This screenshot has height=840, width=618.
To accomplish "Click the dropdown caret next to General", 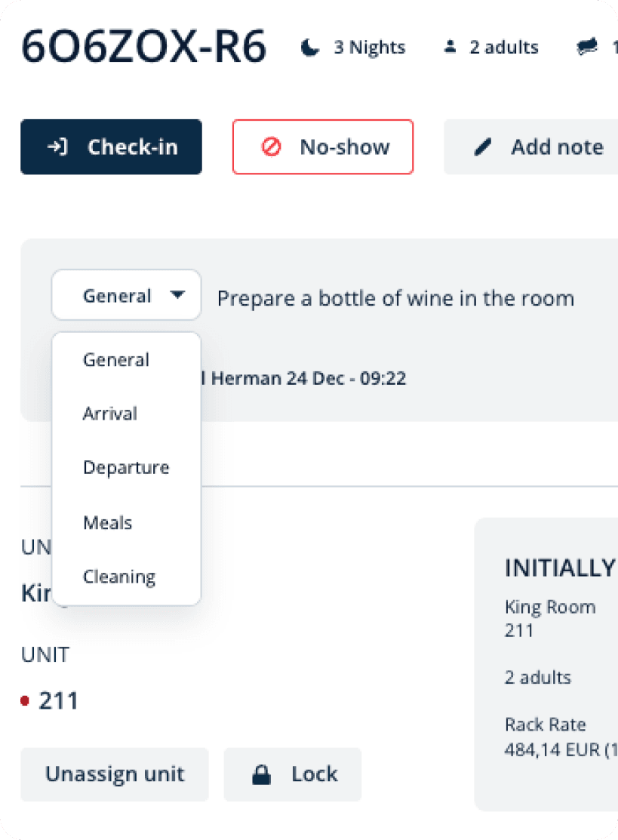I will (177, 294).
